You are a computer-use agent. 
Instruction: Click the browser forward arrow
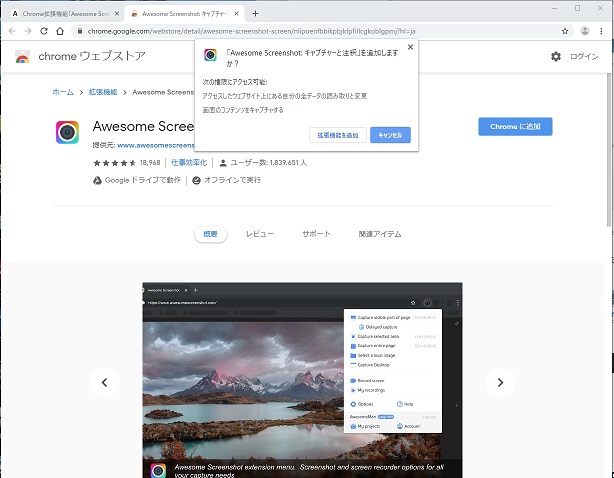click(x=28, y=31)
